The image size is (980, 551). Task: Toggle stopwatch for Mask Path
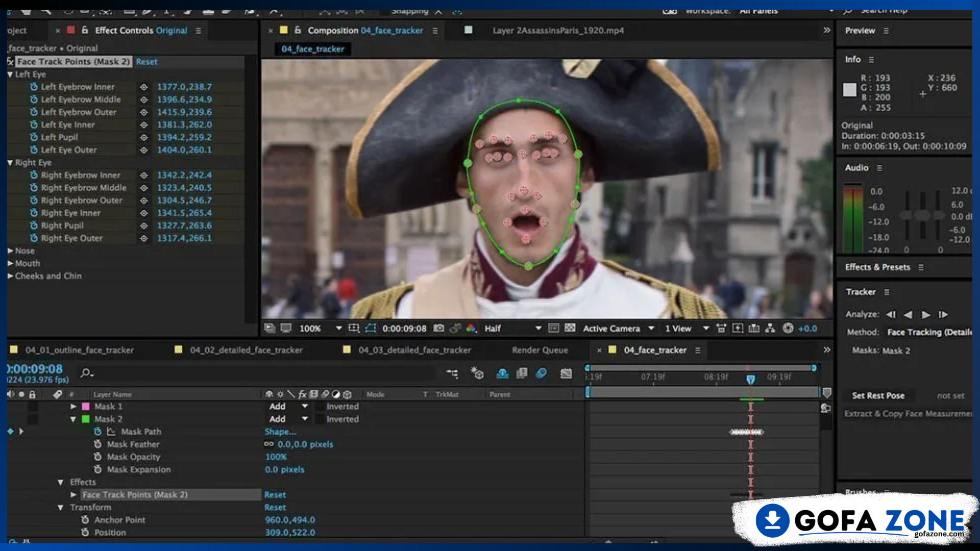tap(97, 432)
